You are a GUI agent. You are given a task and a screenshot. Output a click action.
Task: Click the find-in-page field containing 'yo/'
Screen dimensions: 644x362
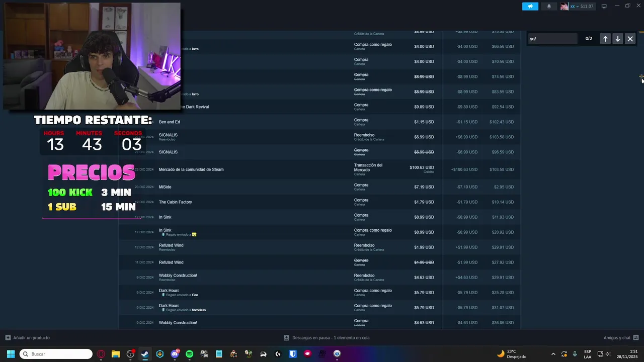552,39
